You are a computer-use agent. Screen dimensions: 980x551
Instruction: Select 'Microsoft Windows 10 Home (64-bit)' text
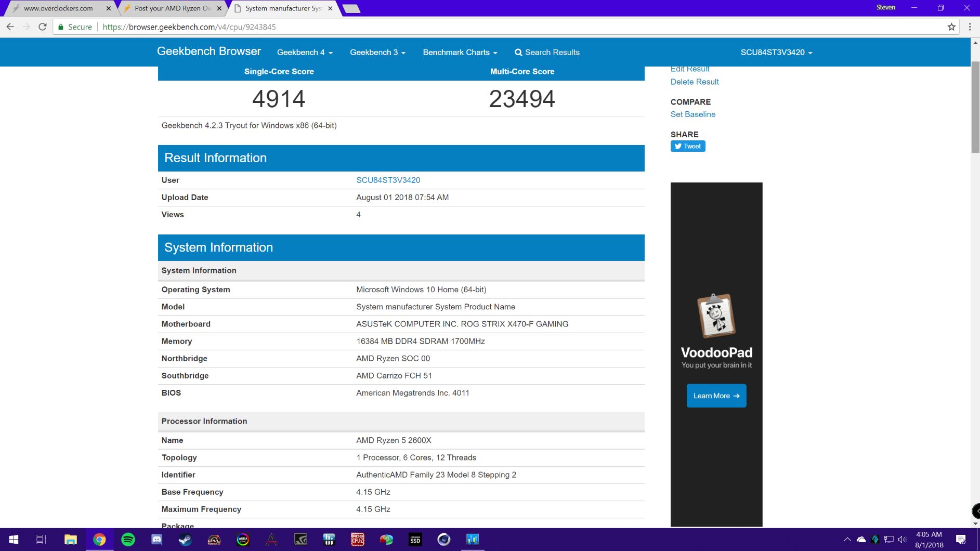(421, 290)
